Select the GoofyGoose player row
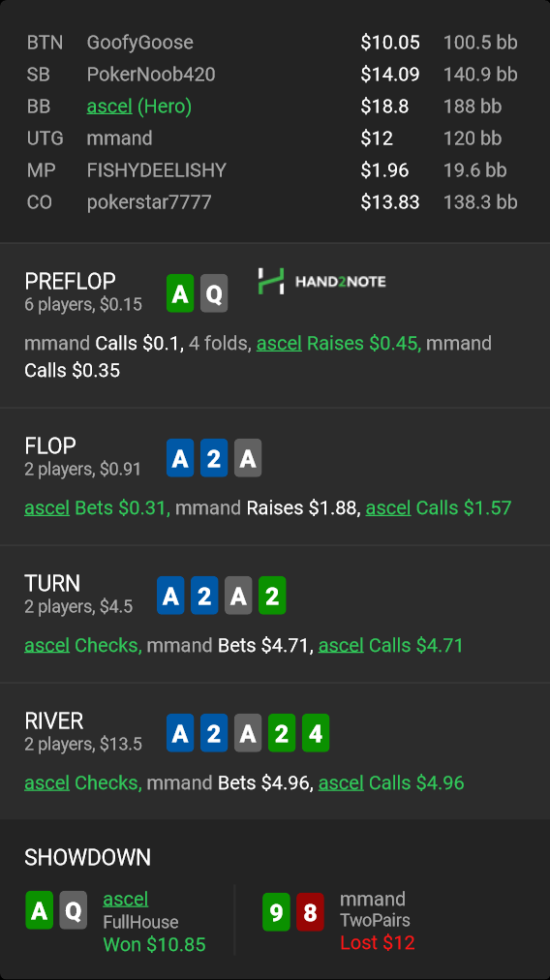Viewport: 550px width, 980px height. (x=272, y=43)
